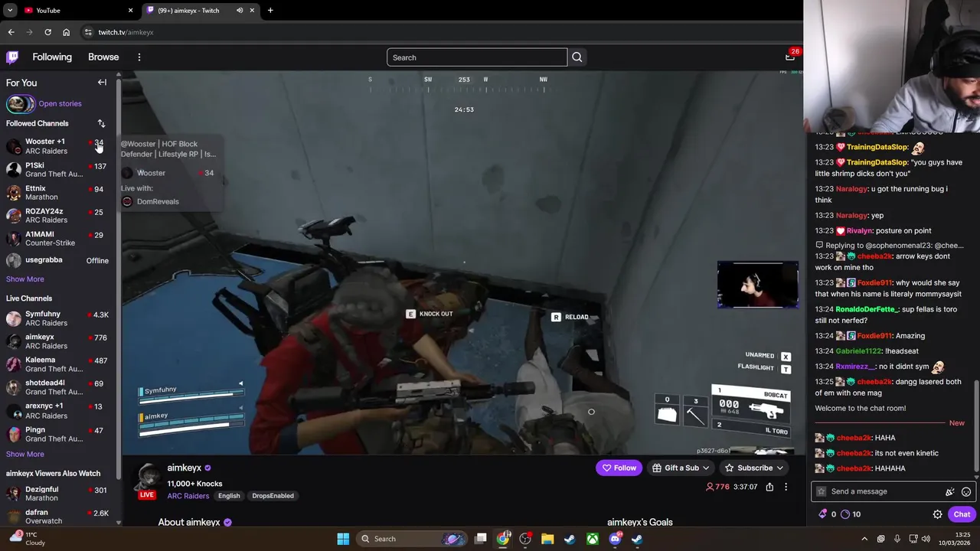The image size is (980, 551).
Task: Open the celebration party popper icon
Action: [950, 492]
